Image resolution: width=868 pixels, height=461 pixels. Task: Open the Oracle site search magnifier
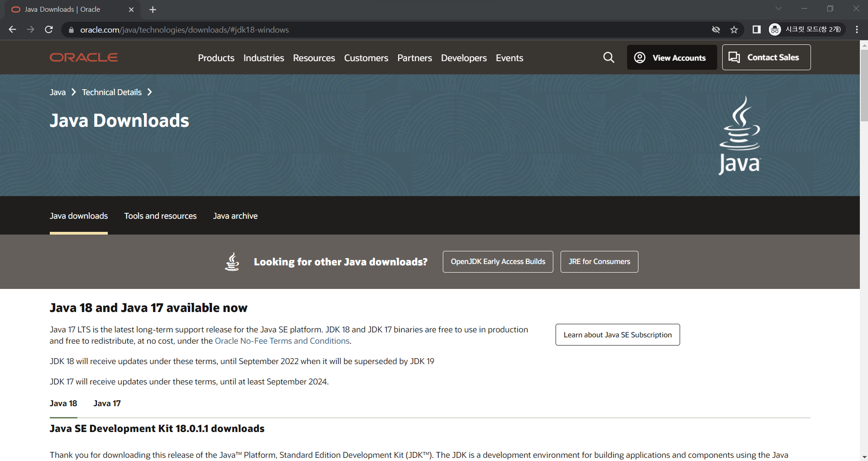click(x=609, y=58)
